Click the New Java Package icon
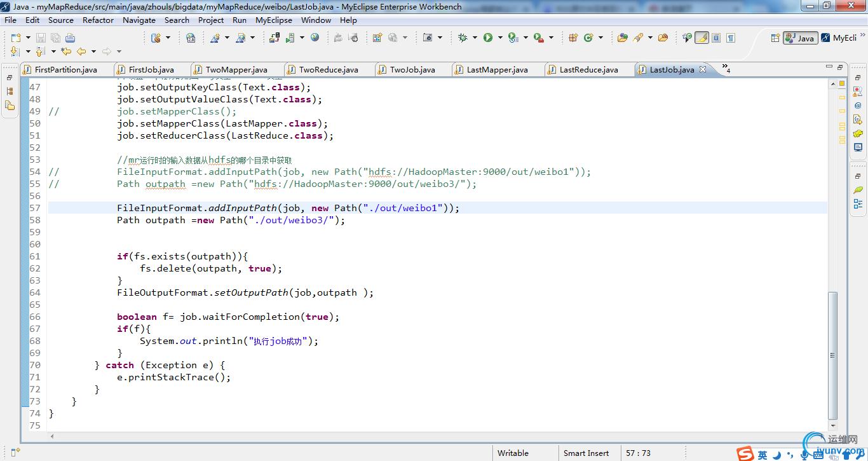This screenshot has width=868, height=461. pos(573,38)
